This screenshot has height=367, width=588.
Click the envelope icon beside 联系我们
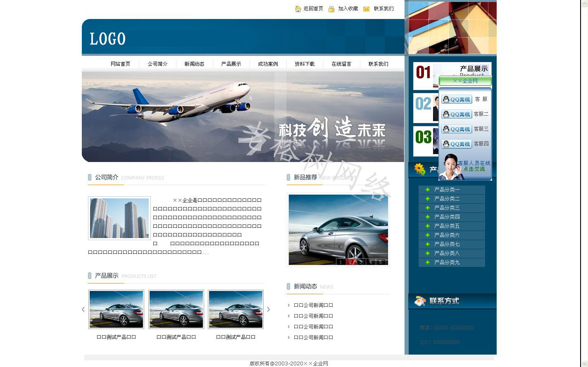tap(366, 9)
